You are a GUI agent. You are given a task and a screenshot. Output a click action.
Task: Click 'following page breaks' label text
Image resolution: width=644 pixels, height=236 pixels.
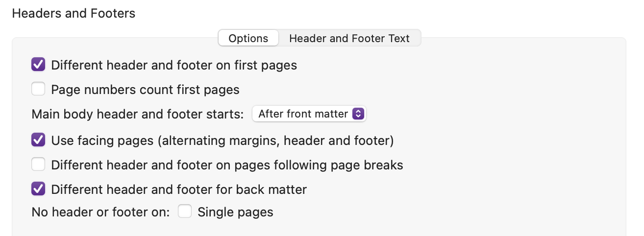click(338, 165)
